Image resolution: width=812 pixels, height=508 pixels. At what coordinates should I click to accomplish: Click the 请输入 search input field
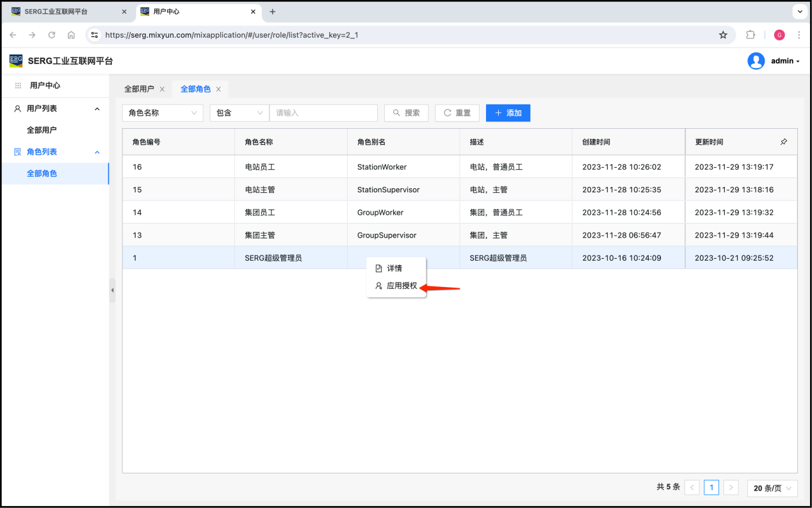tap(323, 113)
